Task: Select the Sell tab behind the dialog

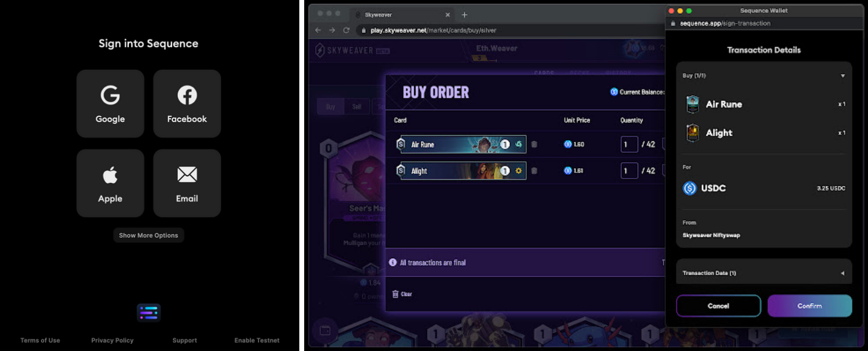Action: (357, 106)
